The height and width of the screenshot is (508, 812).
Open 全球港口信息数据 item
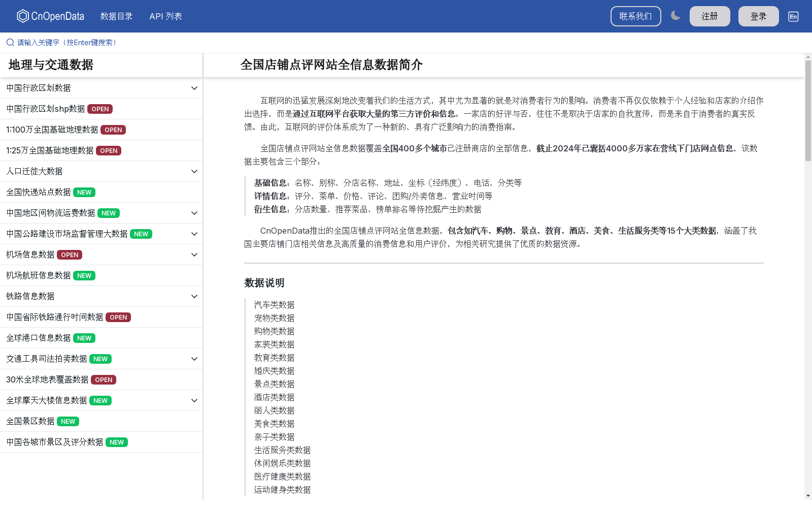tap(101, 338)
